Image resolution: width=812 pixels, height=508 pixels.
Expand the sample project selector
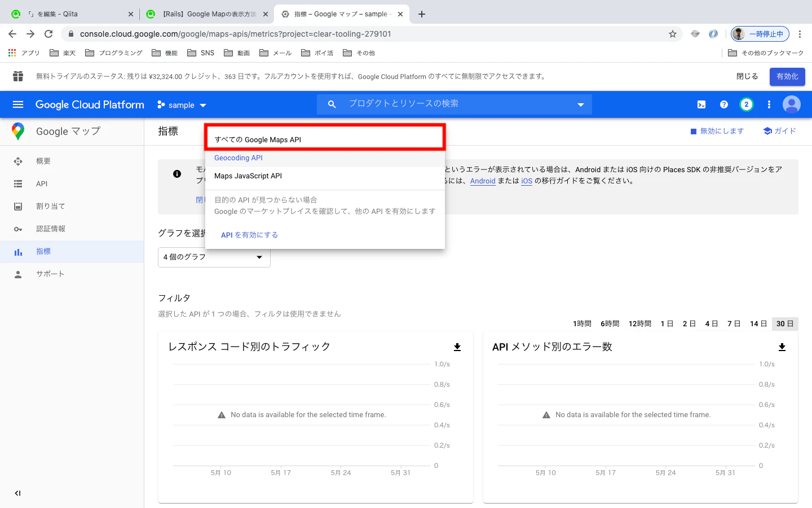(x=182, y=105)
